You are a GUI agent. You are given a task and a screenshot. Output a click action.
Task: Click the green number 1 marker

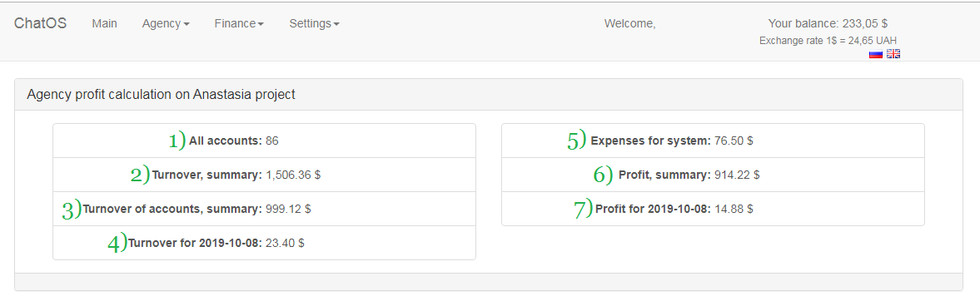click(x=177, y=141)
